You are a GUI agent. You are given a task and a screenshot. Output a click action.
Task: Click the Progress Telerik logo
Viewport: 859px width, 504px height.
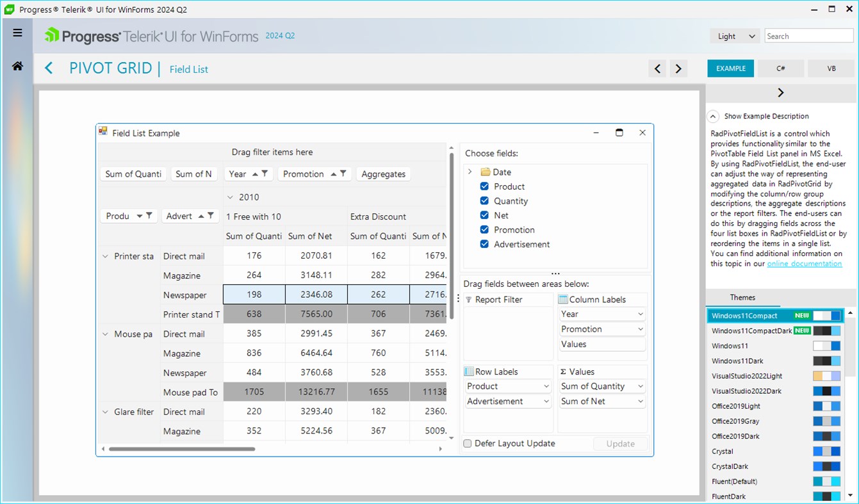click(152, 36)
